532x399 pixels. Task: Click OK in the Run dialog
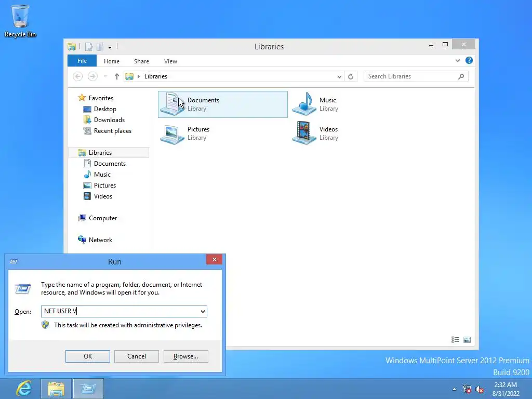[88, 356]
